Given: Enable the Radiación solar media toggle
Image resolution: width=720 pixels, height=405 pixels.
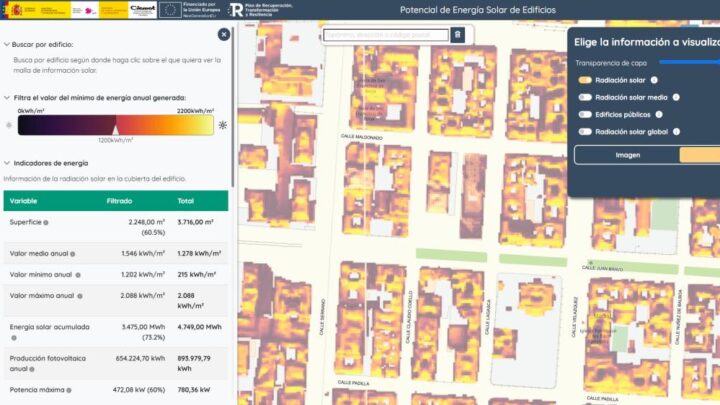Looking at the screenshot, I should click(585, 98).
